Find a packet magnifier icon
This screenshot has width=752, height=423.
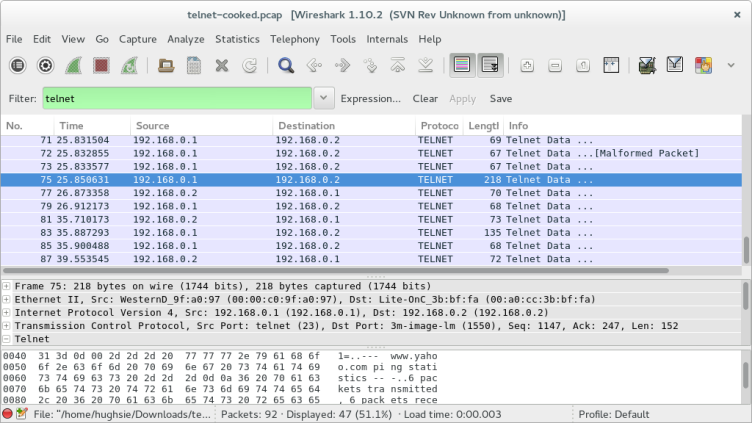[x=286, y=65]
